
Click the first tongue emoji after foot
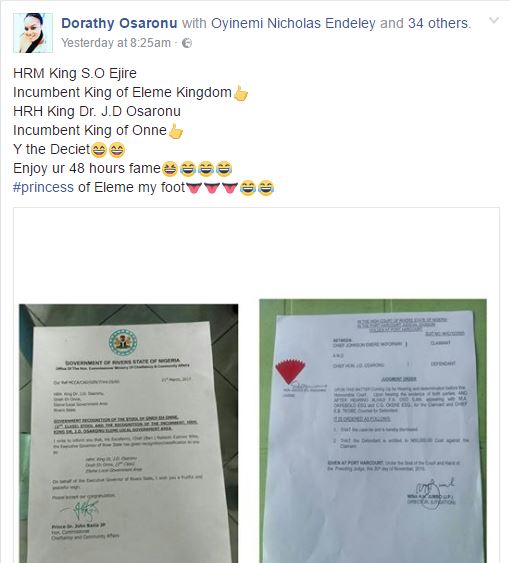coord(194,187)
